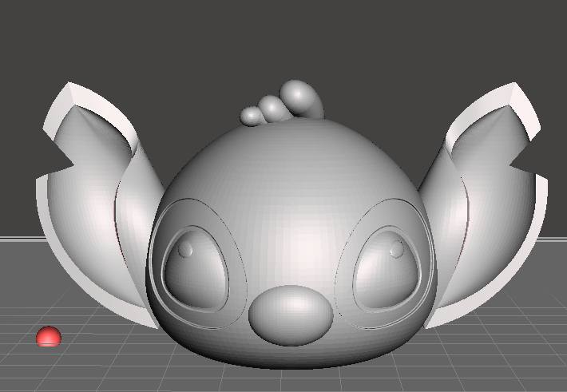Select the right eye of the character
This screenshot has height=392, width=567.
click(x=385, y=271)
